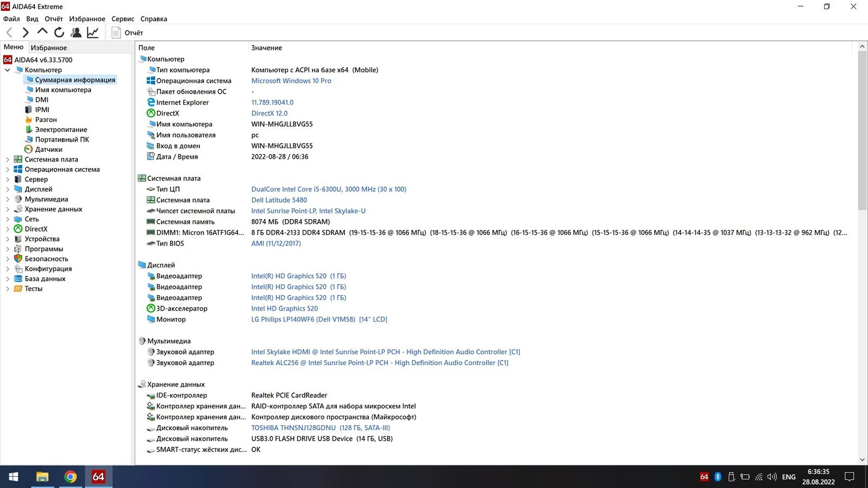Open the Датчики gauge icon item

[29, 149]
